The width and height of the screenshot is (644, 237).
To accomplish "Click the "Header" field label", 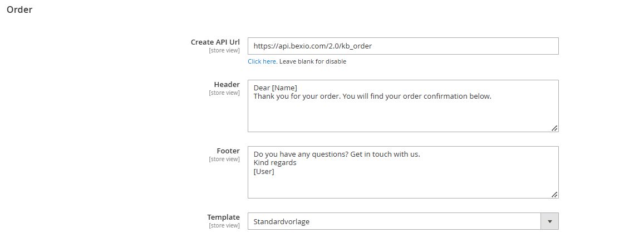I will tap(227, 85).
